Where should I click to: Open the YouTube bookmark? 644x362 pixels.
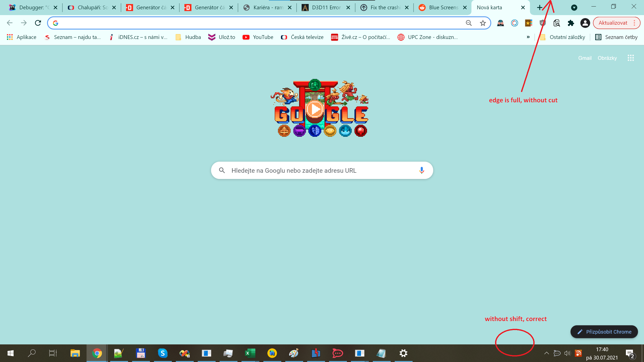pos(258,37)
